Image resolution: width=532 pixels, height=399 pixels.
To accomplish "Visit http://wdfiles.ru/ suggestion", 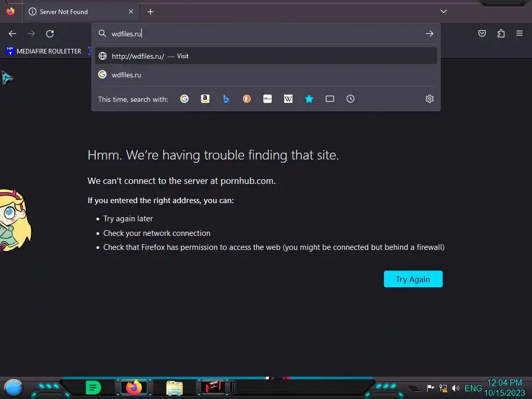I will [266, 56].
